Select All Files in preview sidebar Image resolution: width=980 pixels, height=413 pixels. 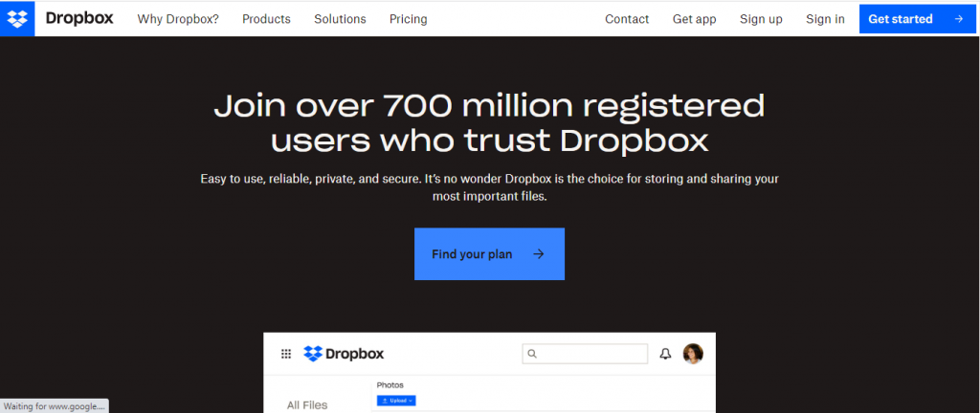click(307, 405)
